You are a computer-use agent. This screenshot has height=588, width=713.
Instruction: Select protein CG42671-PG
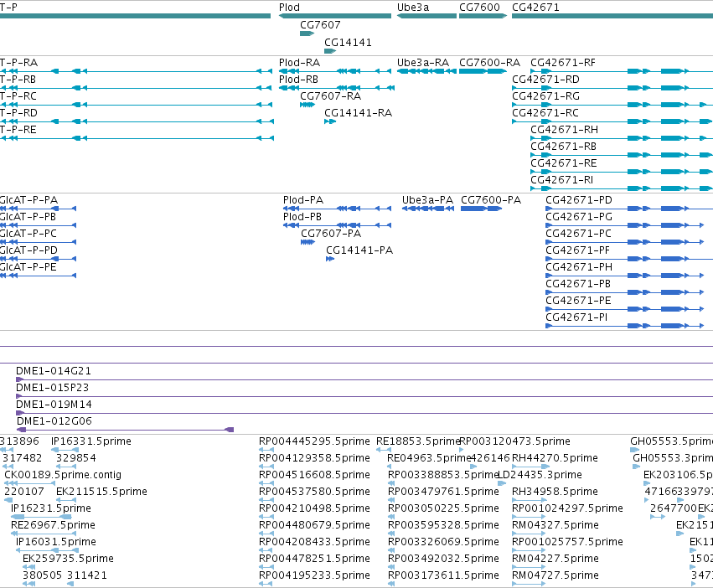(x=579, y=218)
